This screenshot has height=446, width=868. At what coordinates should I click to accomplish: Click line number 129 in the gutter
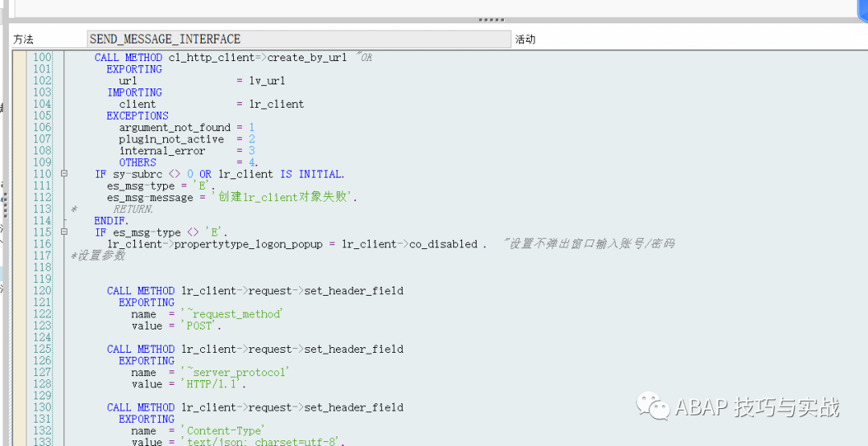(x=42, y=395)
